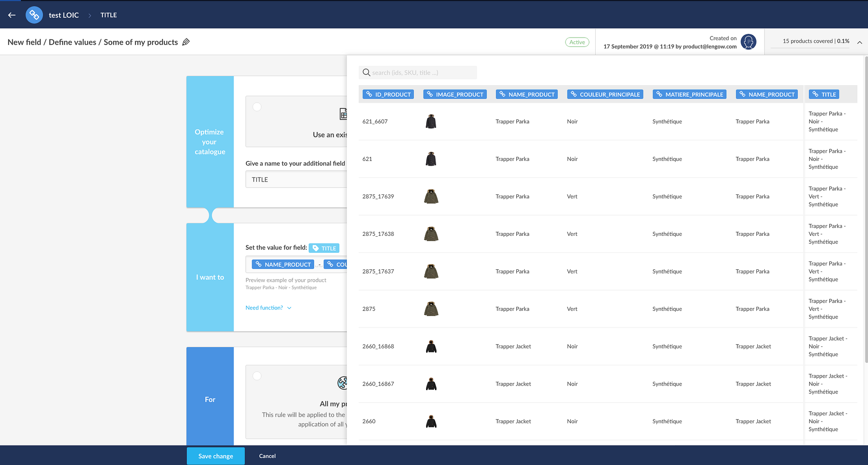Click the Cancel button
The width and height of the screenshot is (868, 465).
point(267,456)
